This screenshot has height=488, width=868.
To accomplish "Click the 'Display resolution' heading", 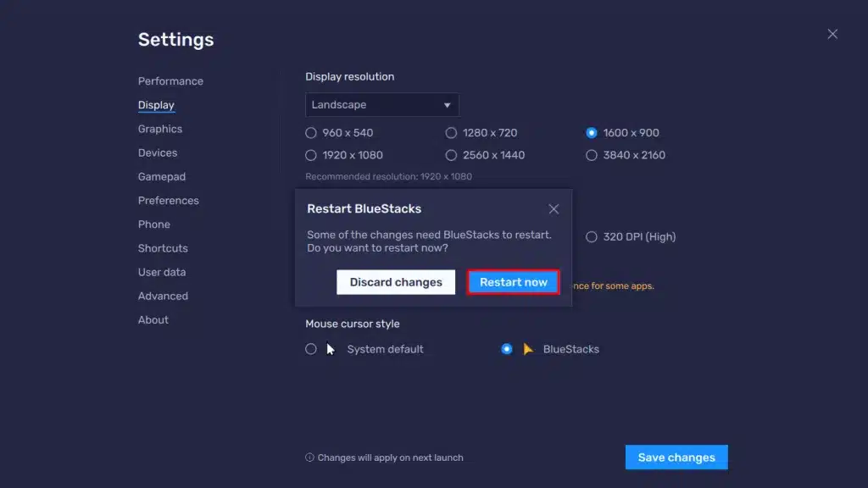I will click(x=350, y=77).
